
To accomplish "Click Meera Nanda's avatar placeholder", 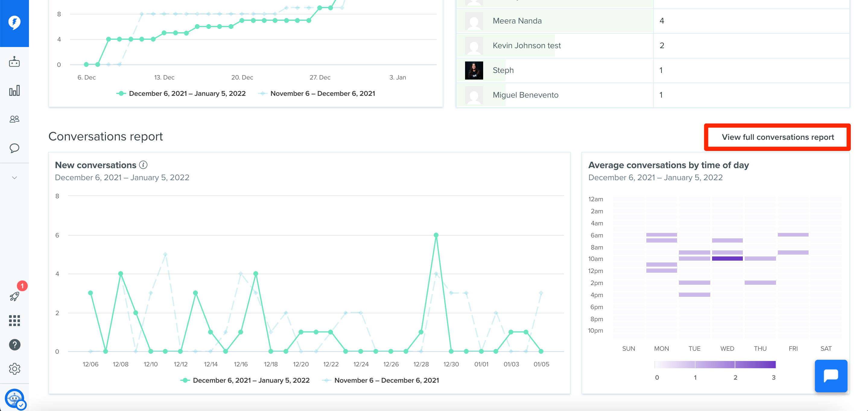I will pyautogui.click(x=474, y=21).
